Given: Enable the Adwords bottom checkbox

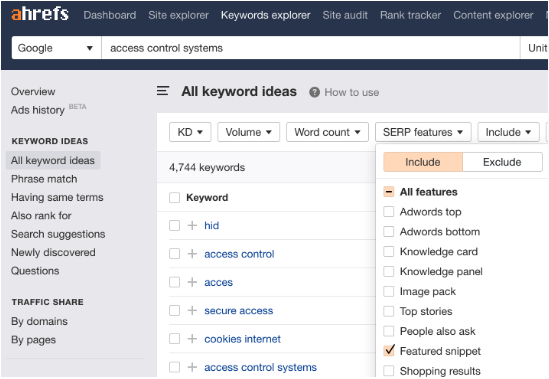Looking at the screenshot, I should [x=389, y=232].
